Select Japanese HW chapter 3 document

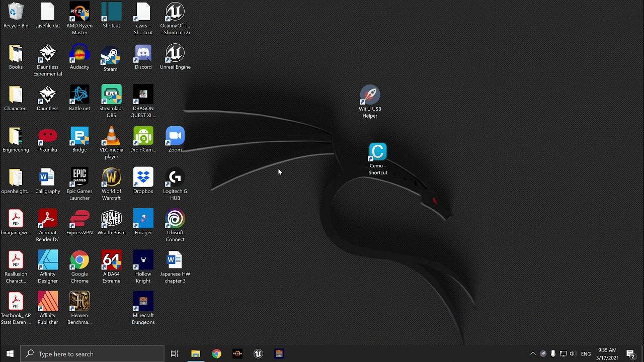(175, 267)
